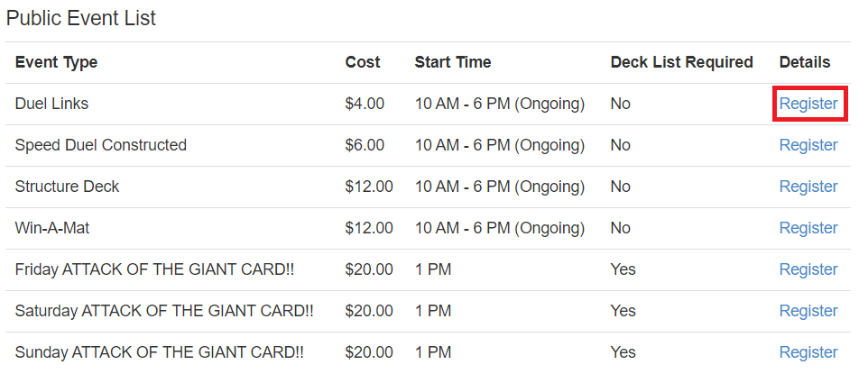Select the Public Event List heading
Screen dimensions: 868x383
[81, 18]
